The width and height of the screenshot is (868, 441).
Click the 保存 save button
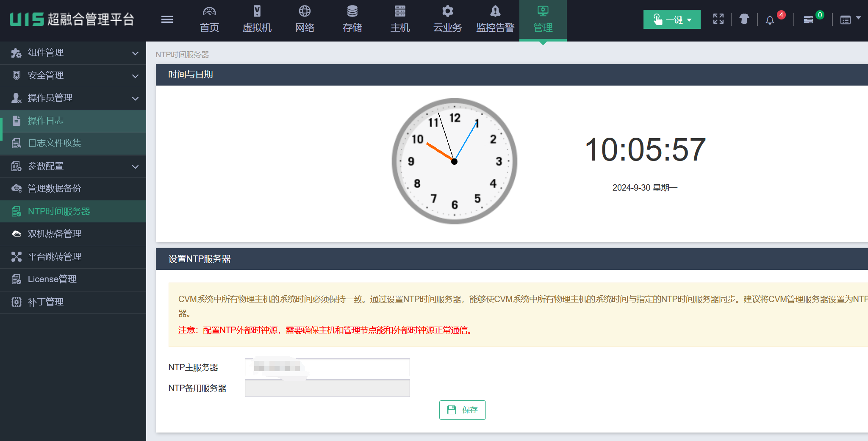click(463, 410)
